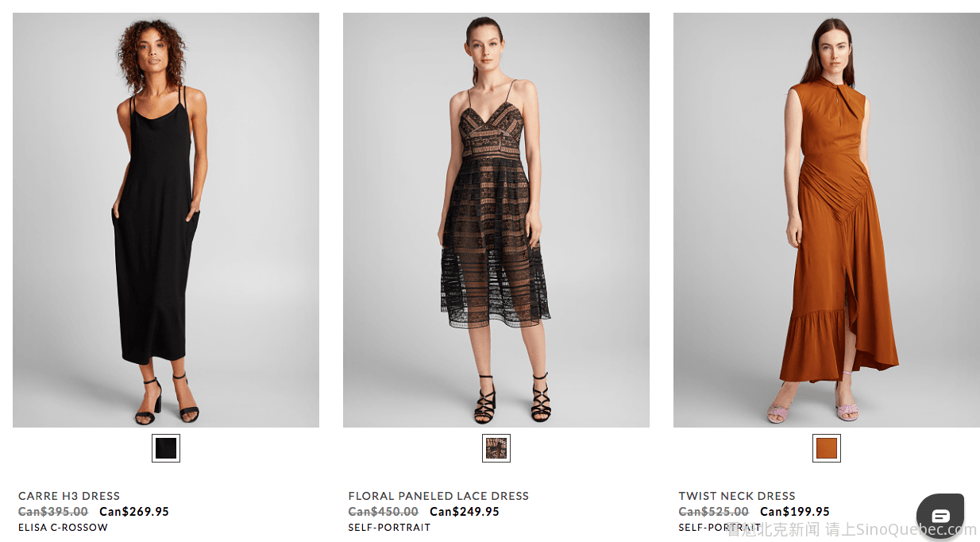Visit the ELISA C-ROSSOW brand link
This screenshot has height=542, width=980.
[x=63, y=528]
